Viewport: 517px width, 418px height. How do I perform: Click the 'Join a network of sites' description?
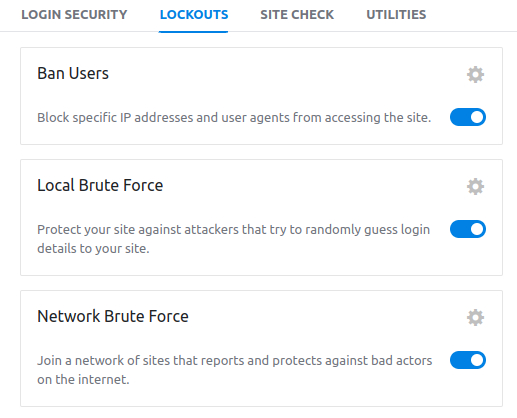pos(235,370)
